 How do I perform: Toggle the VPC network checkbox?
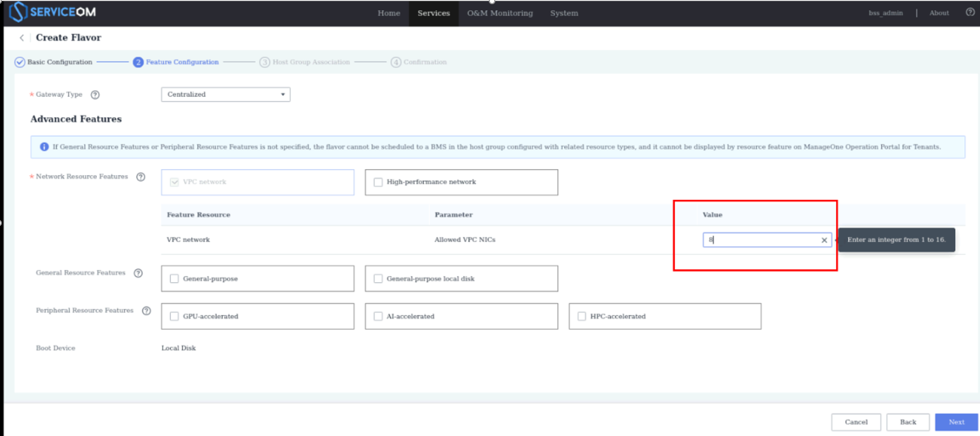point(174,182)
